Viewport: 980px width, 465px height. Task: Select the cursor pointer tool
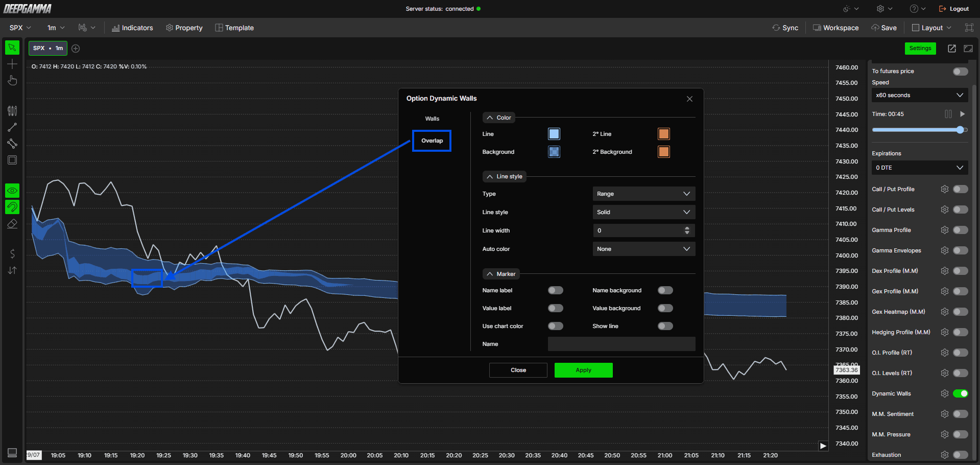pyautogui.click(x=12, y=48)
